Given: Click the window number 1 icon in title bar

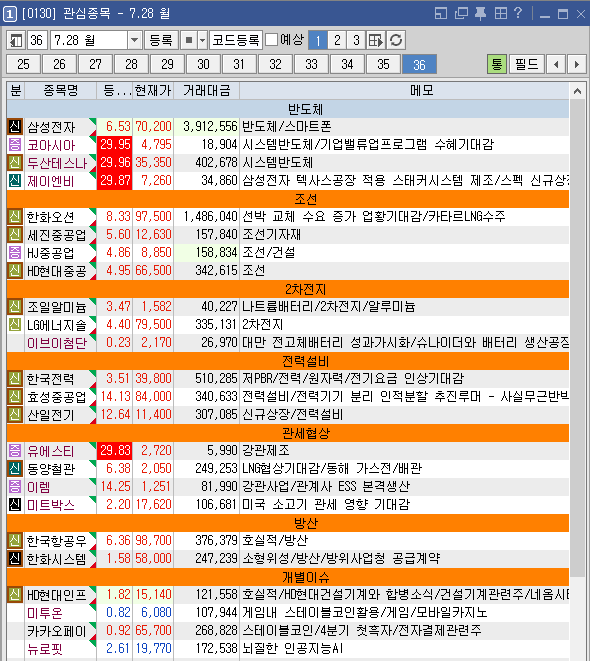Looking at the screenshot, I should [x=10, y=14].
